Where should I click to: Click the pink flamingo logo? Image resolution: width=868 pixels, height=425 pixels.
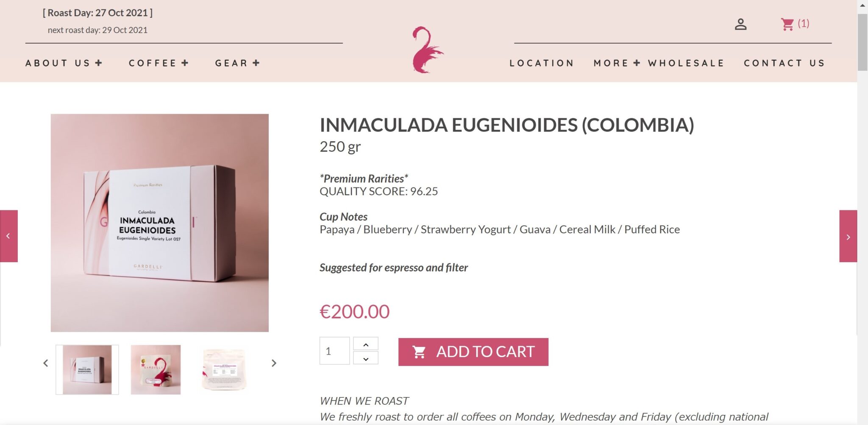(x=428, y=50)
